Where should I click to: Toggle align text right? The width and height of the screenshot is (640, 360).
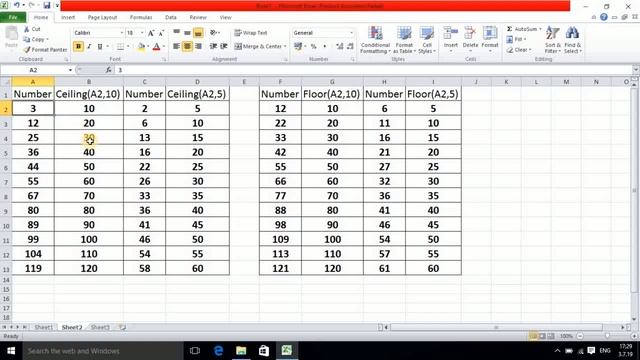[x=198, y=46]
